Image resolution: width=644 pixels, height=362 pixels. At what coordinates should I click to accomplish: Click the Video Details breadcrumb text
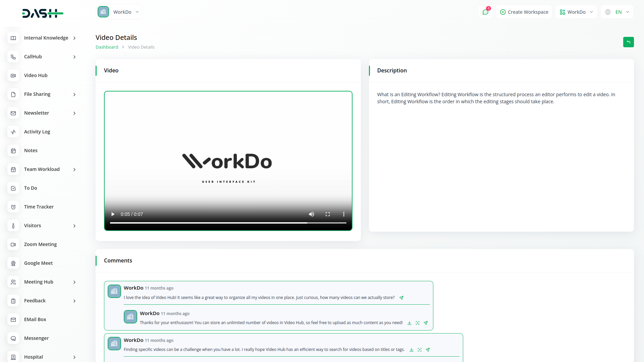click(141, 47)
